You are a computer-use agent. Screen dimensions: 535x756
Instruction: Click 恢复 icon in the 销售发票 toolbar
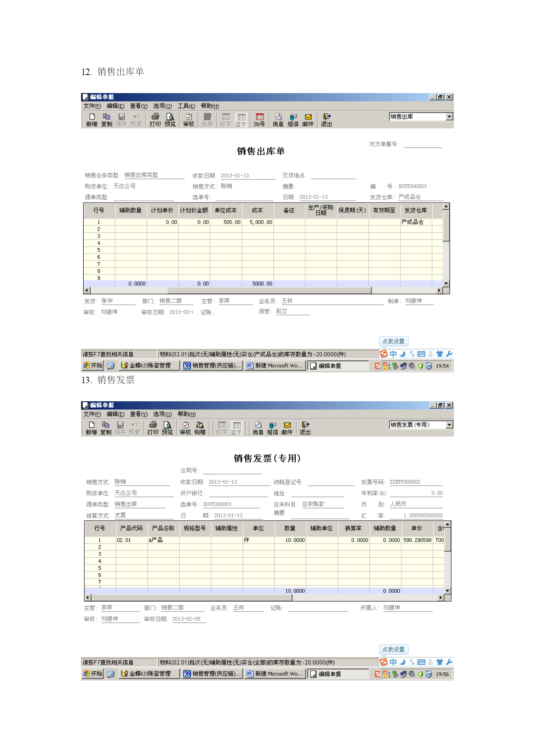(x=135, y=428)
